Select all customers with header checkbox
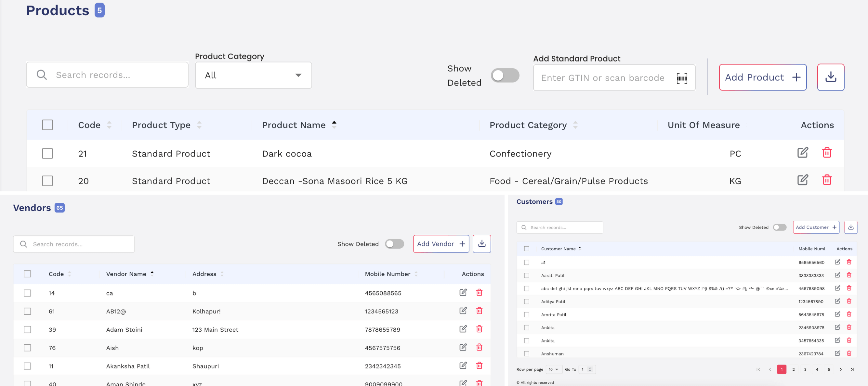This screenshot has height=386, width=868. [527, 249]
